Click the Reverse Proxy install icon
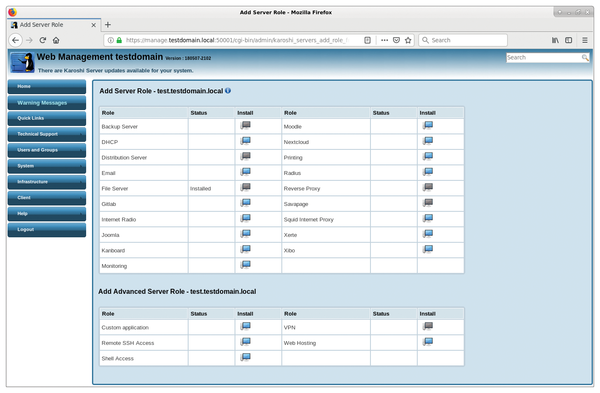 [428, 188]
